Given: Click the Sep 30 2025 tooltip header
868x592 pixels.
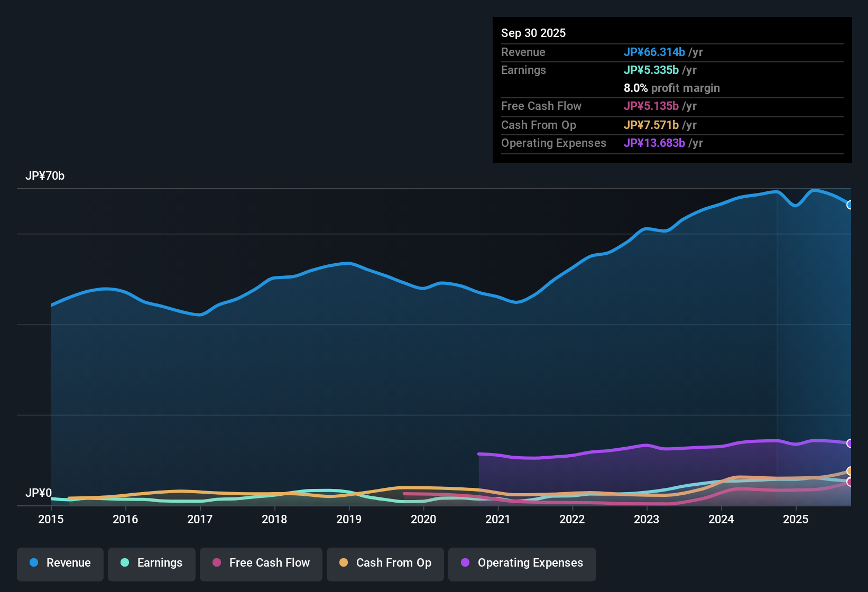Looking at the screenshot, I should coord(533,33).
